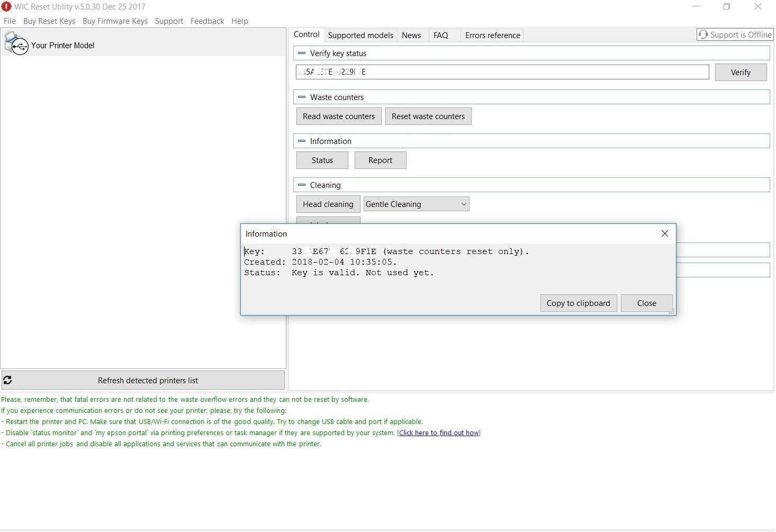Screen dimensions: 776x532
Task: Collapse the Cleaning section
Action: (x=302, y=185)
